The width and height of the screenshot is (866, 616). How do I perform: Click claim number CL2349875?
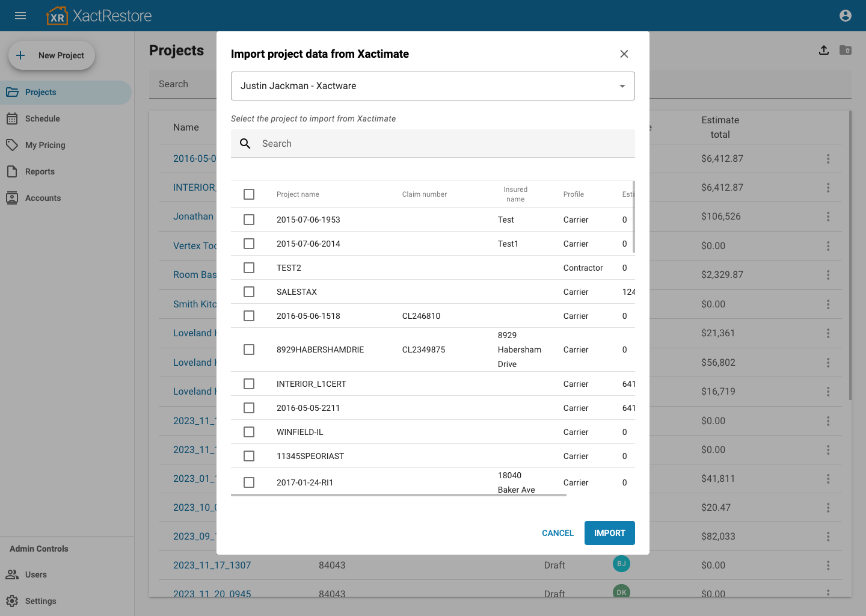424,350
